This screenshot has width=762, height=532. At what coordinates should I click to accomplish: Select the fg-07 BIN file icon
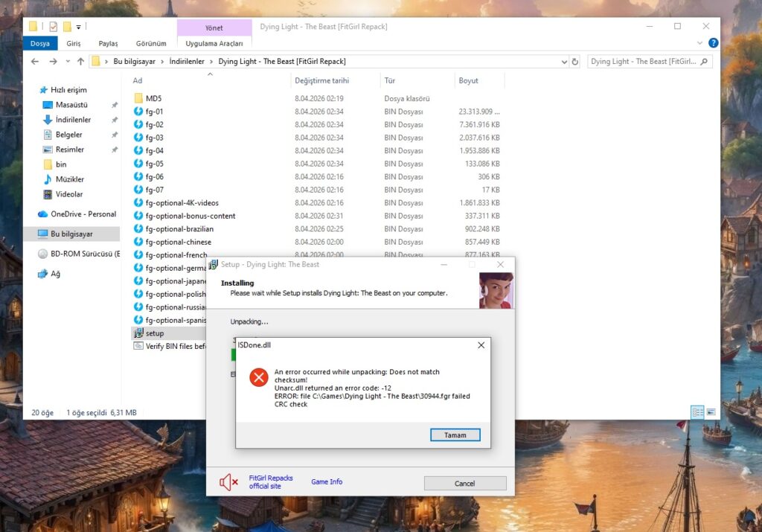point(138,190)
